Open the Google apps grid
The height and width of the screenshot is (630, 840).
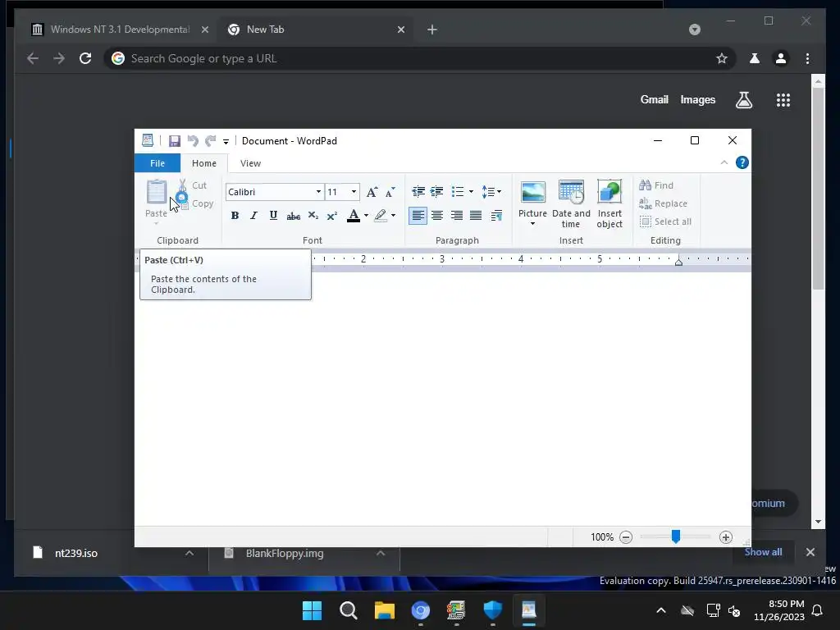783,100
